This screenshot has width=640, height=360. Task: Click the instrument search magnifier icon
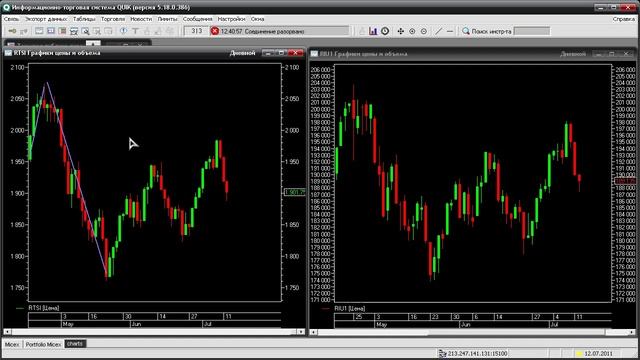466,31
